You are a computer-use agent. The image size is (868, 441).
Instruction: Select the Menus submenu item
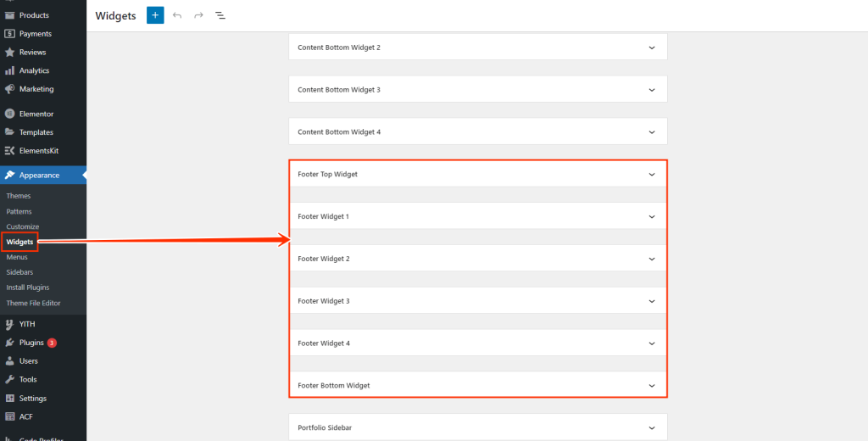coord(17,257)
